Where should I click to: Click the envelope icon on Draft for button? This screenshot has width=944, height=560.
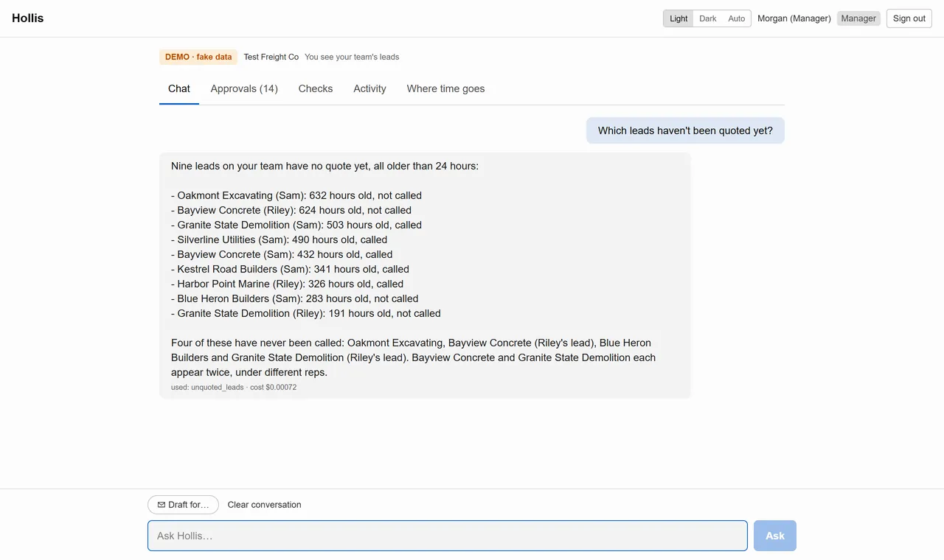coord(162,505)
